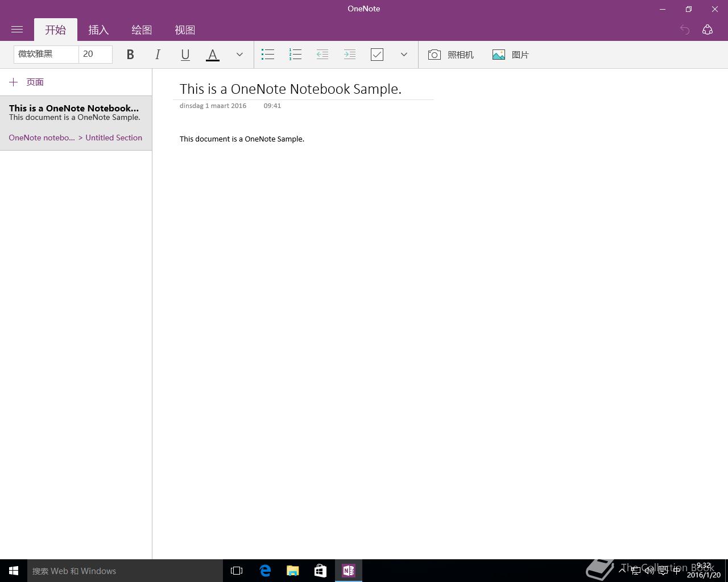The image size is (728, 582).
Task: Apply the font color A button
Action: [x=212, y=55]
